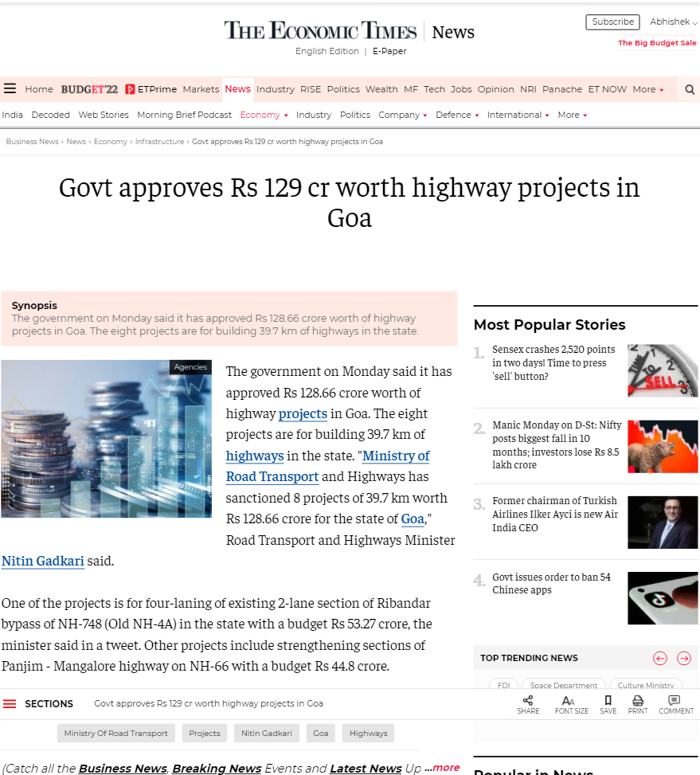Open the Nitin Gadkari link
Viewport: 700px width, 775px height.
coord(42,561)
